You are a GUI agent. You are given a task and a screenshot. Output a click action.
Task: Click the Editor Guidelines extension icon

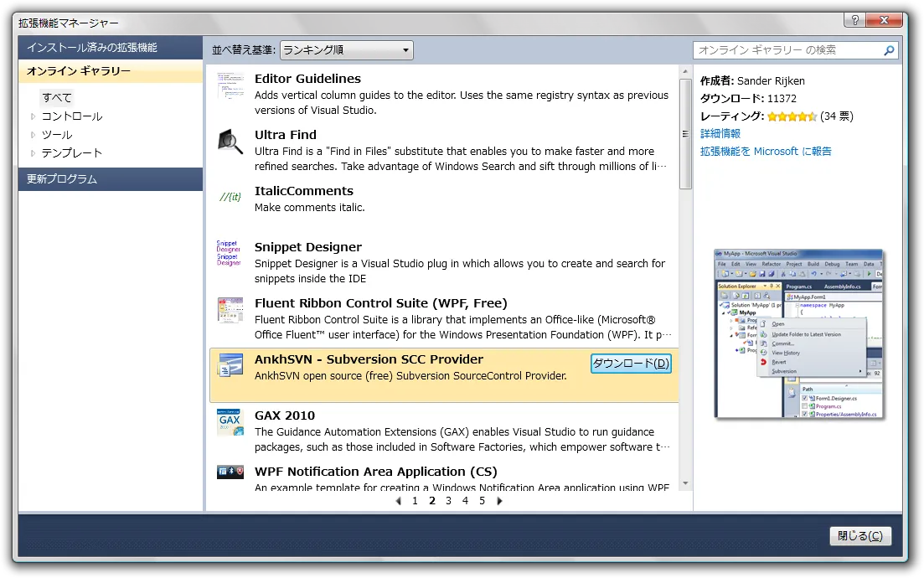tap(230, 85)
